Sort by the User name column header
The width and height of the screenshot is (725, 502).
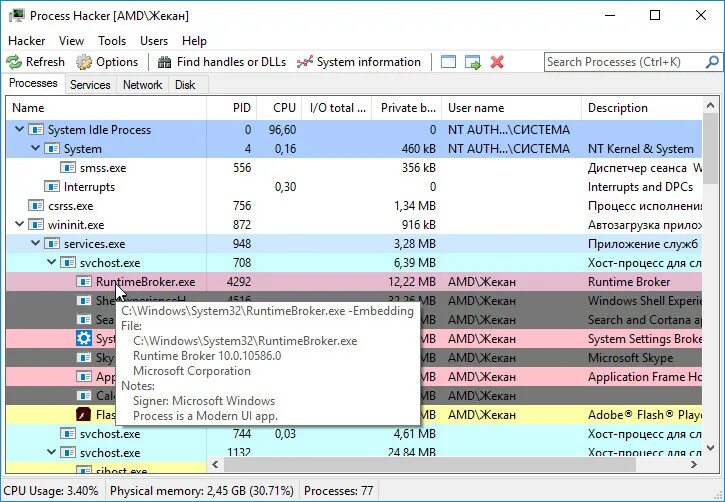click(511, 108)
